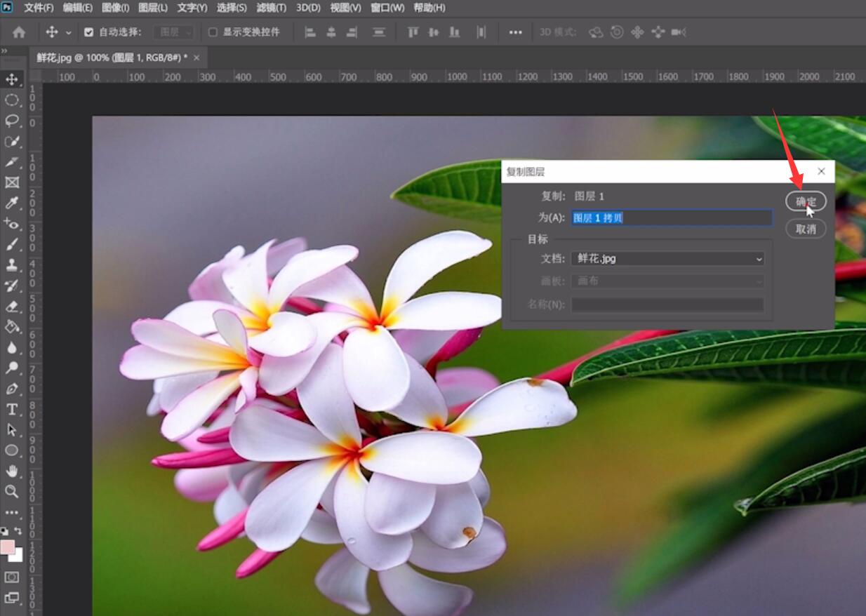Select the Brush tool

tap(12, 245)
